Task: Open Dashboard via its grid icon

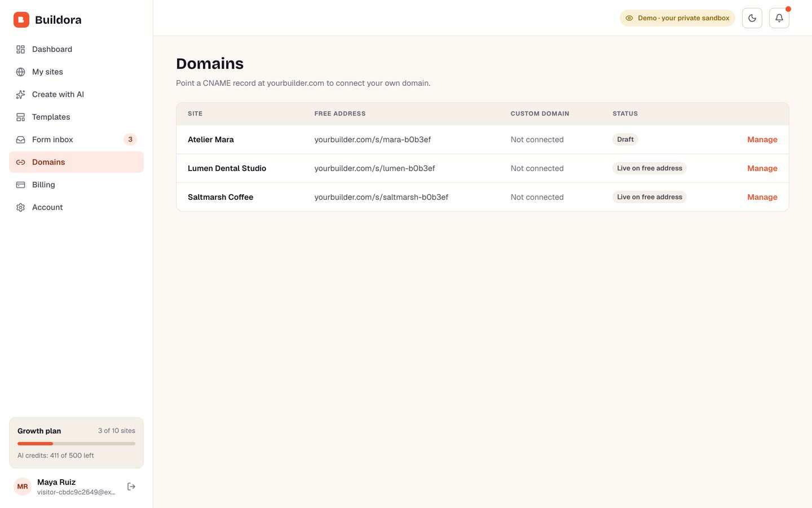Action: coord(21,49)
